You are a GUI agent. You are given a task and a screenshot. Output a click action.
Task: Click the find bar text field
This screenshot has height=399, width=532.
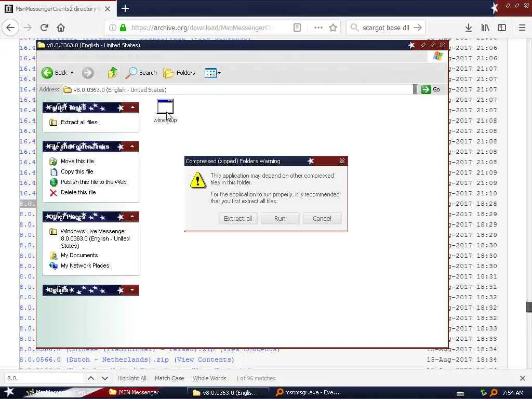tap(44, 378)
